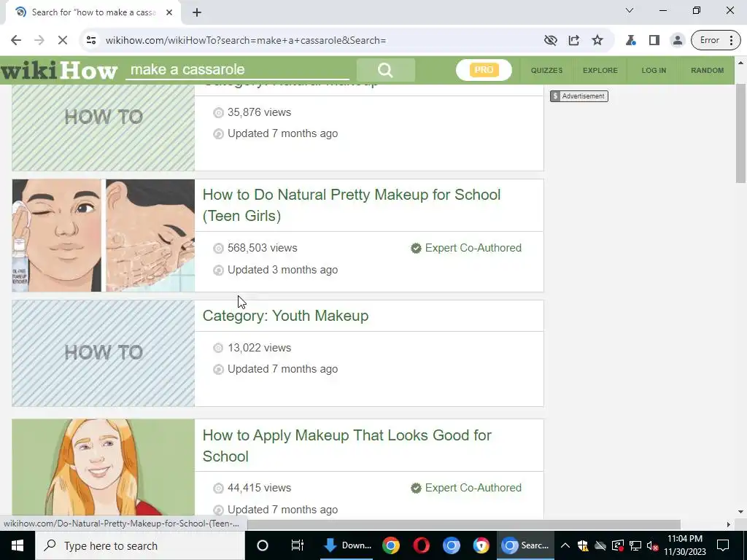Open the notification center icon
The image size is (747, 560).
coord(723,545)
